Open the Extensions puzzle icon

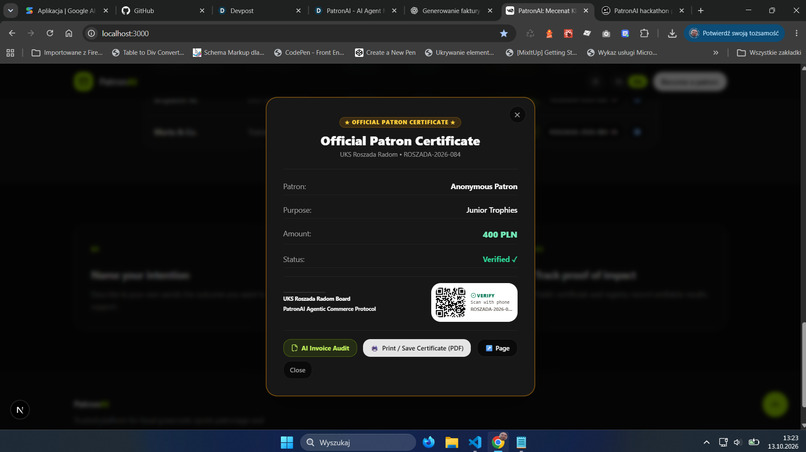coord(644,33)
